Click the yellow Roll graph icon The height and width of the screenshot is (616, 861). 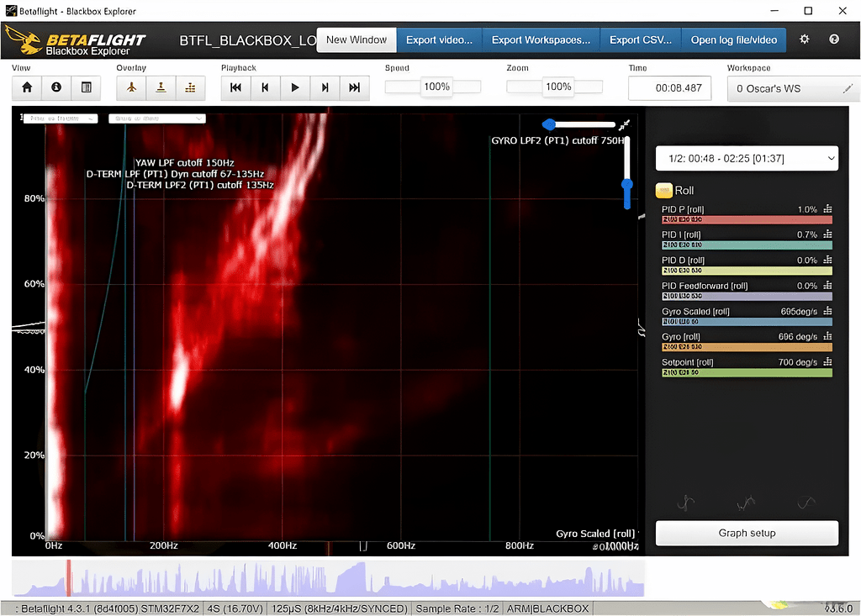pos(664,191)
